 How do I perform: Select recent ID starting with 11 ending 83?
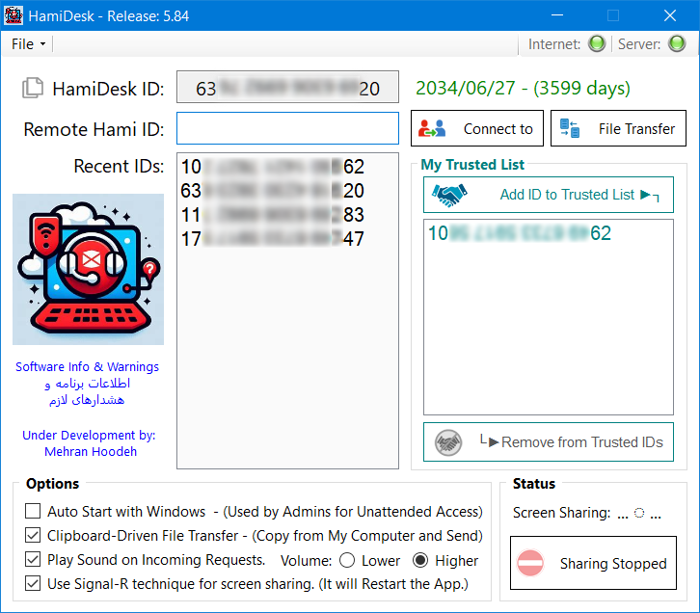coord(272,215)
